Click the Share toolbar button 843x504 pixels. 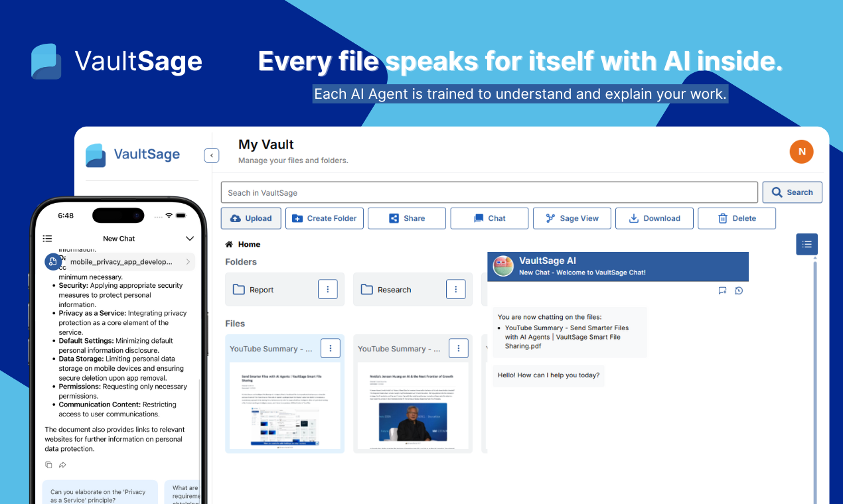pos(407,218)
